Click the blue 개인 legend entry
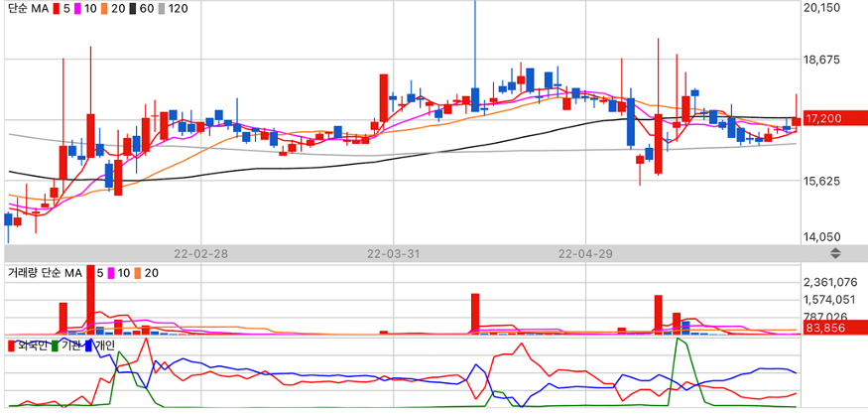 [99, 346]
